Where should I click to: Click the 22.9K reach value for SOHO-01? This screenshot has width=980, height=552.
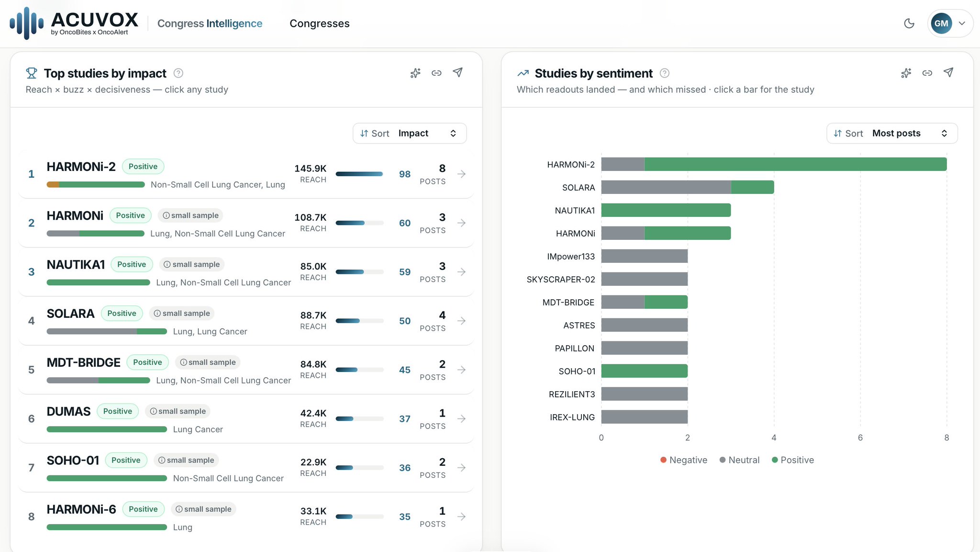pos(313,462)
